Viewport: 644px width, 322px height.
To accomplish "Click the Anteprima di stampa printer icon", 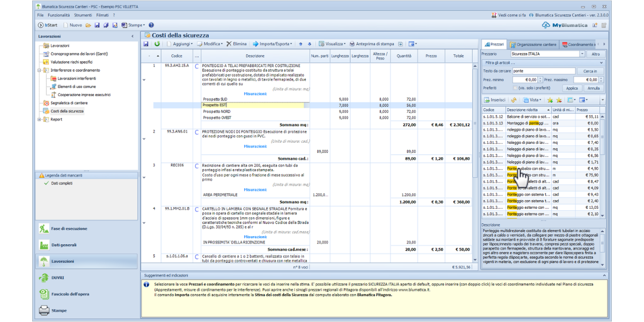I will [x=352, y=43].
